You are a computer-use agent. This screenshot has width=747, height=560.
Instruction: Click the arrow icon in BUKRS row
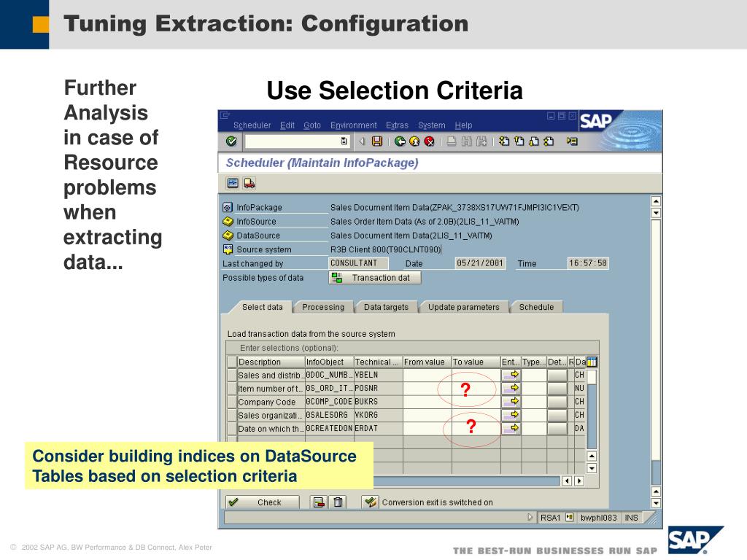[511, 402]
